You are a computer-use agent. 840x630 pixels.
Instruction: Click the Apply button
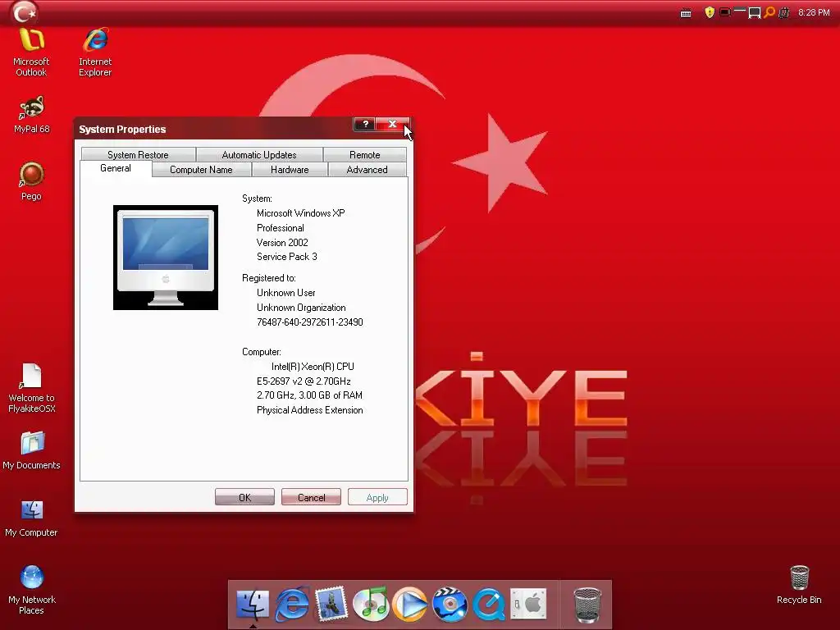pos(377,498)
